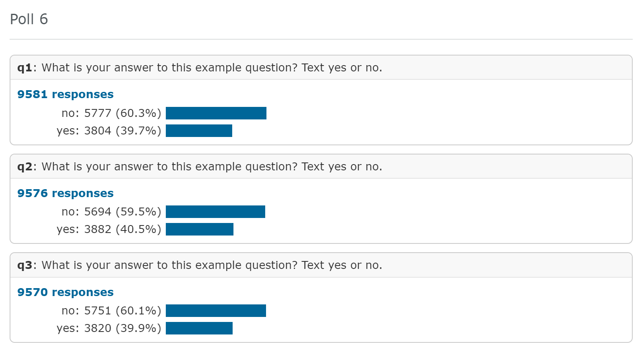Click the bold q1 identifier text
The image size is (644, 347).
25,68
